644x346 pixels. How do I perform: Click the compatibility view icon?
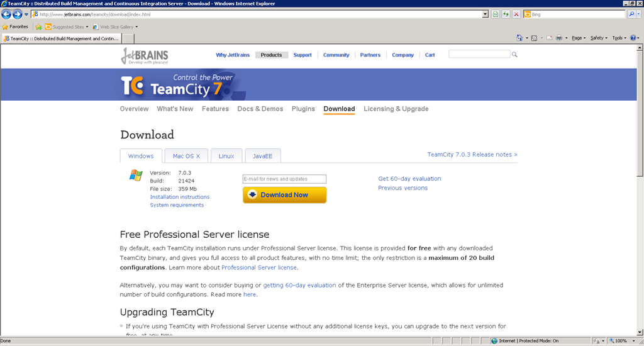tap(496, 14)
